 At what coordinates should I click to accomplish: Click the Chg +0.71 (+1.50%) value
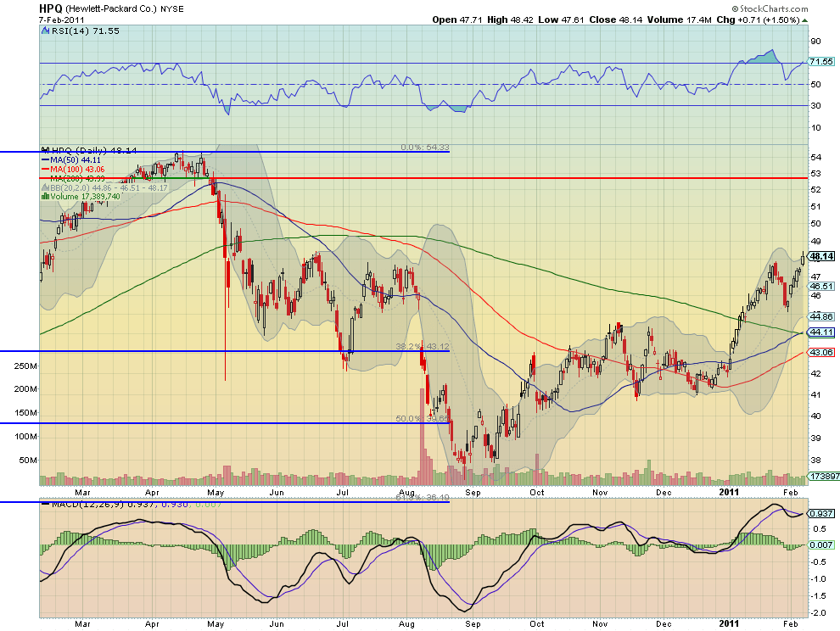[758, 20]
